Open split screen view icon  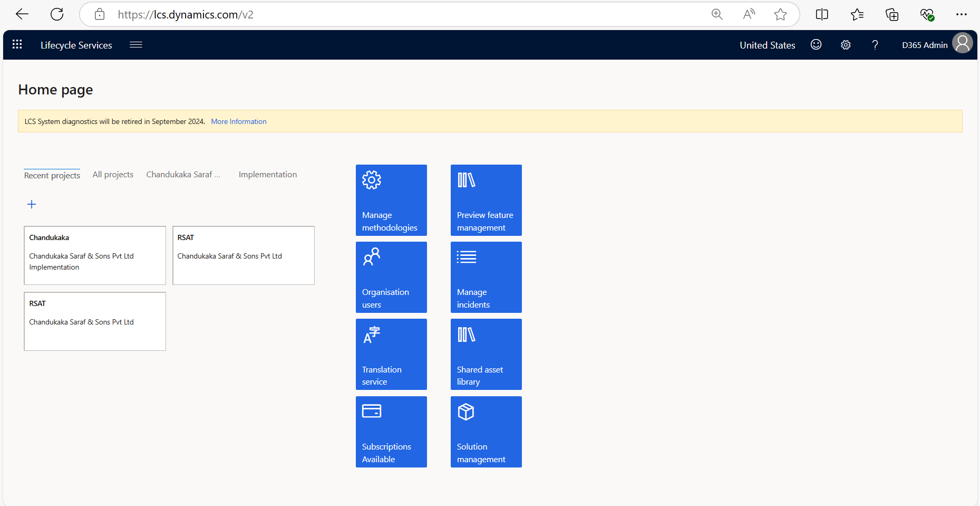point(822,14)
